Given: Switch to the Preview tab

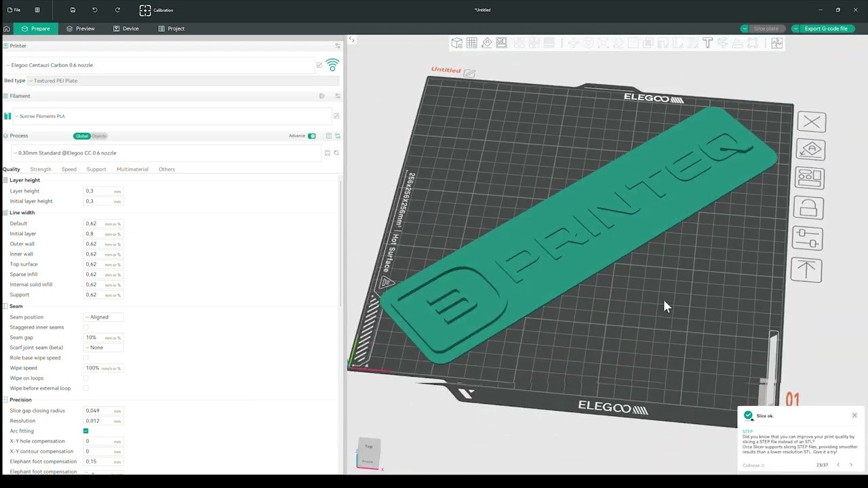Looking at the screenshot, I should coord(80,28).
